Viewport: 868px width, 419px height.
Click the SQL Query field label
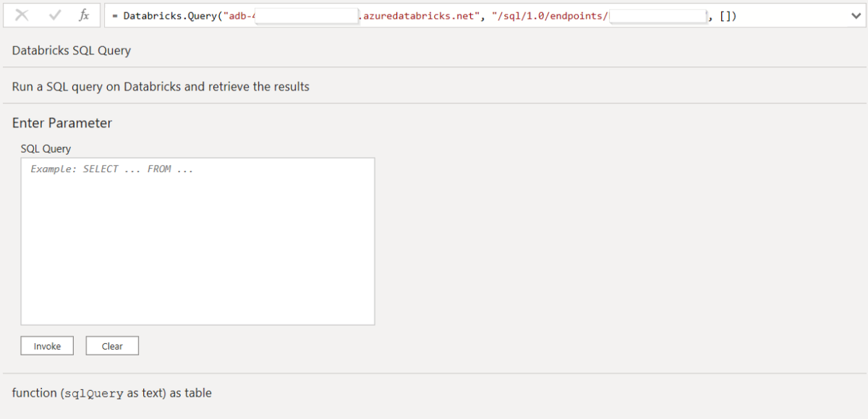[46, 148]
